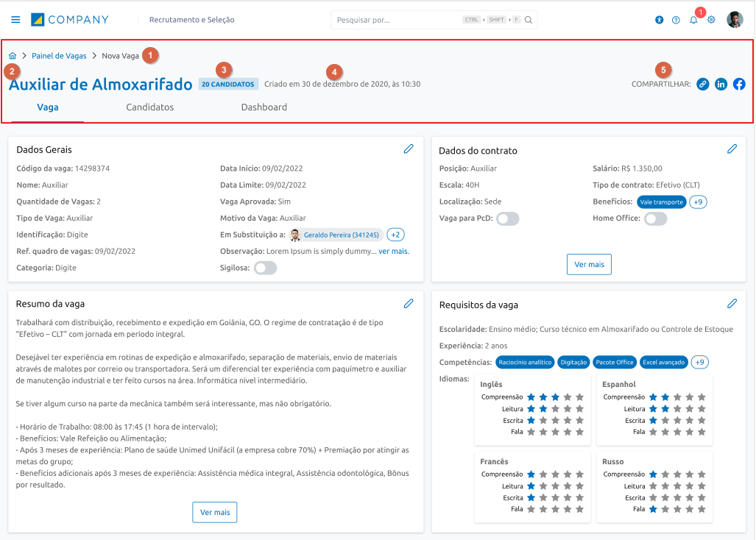Enable the Vaga para PcD switch
756x540 pixels.
pos(508,219)
